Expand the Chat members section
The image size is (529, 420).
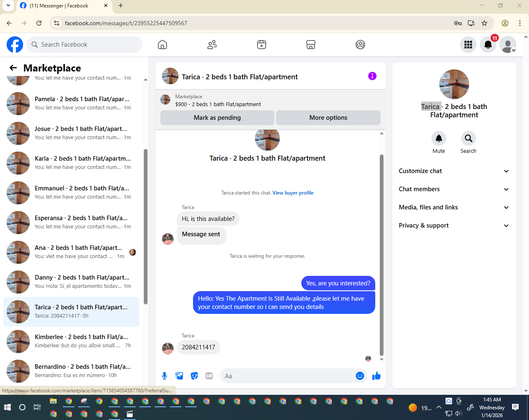coord(454,189)
